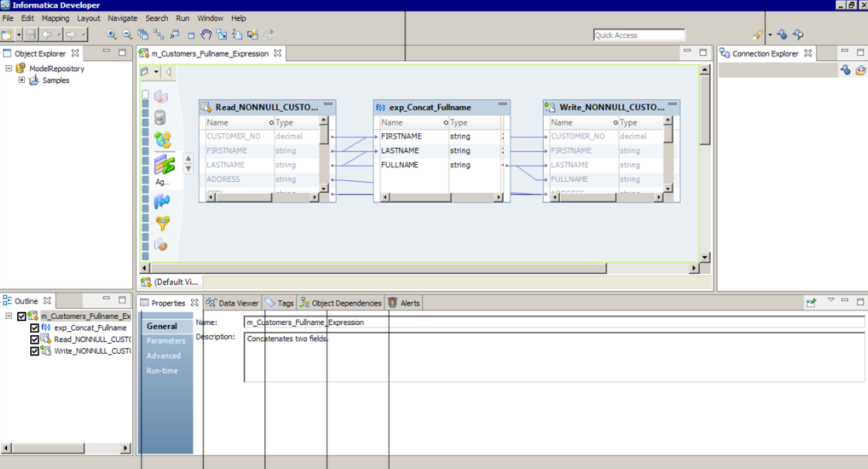Select the Aggregator transformation in palette
Screen dimensions: 868x469
(164, 165)
